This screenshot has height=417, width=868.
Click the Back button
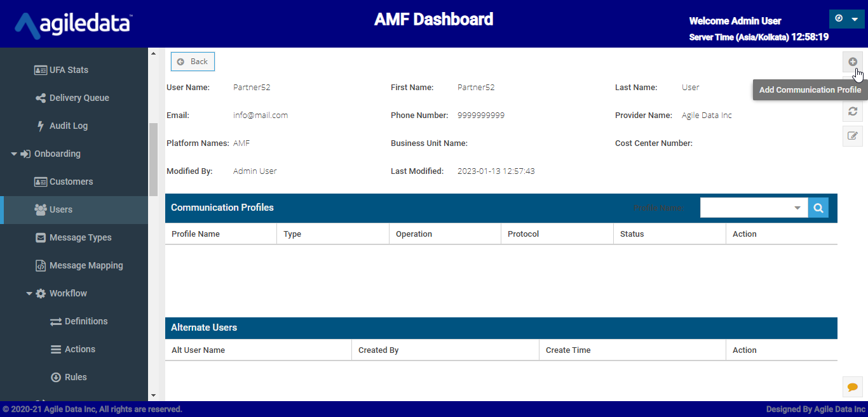coord(193,62)
